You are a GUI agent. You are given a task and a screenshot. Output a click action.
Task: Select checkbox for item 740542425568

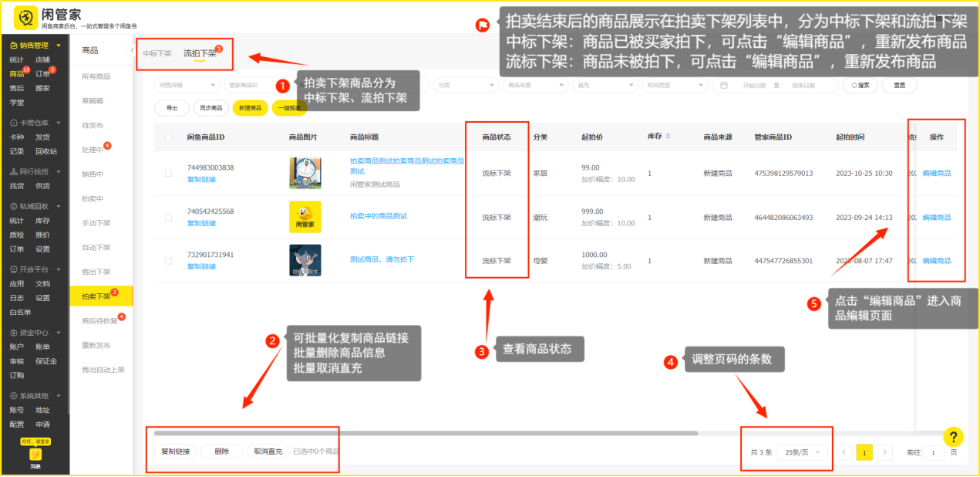point(168,217)
